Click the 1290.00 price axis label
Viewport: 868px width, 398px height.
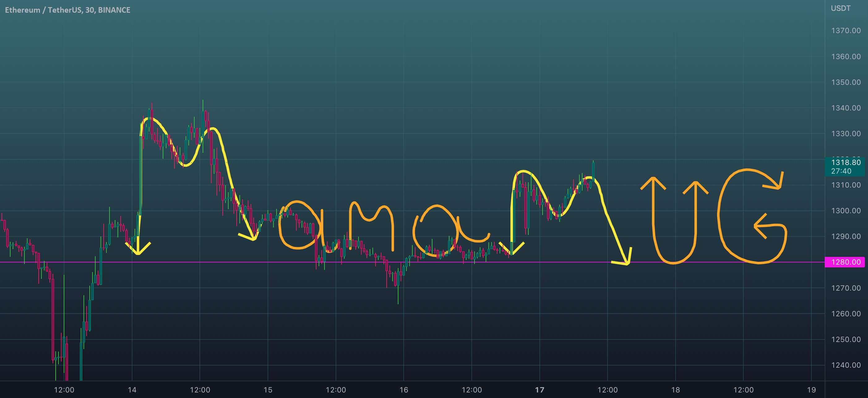(846, 236)
